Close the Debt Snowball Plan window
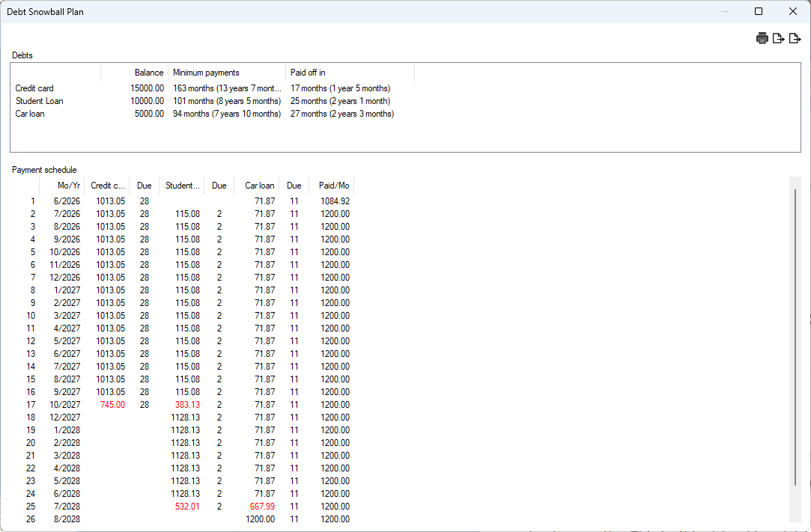This screenshot has height=532, width=811. point(793,11)
